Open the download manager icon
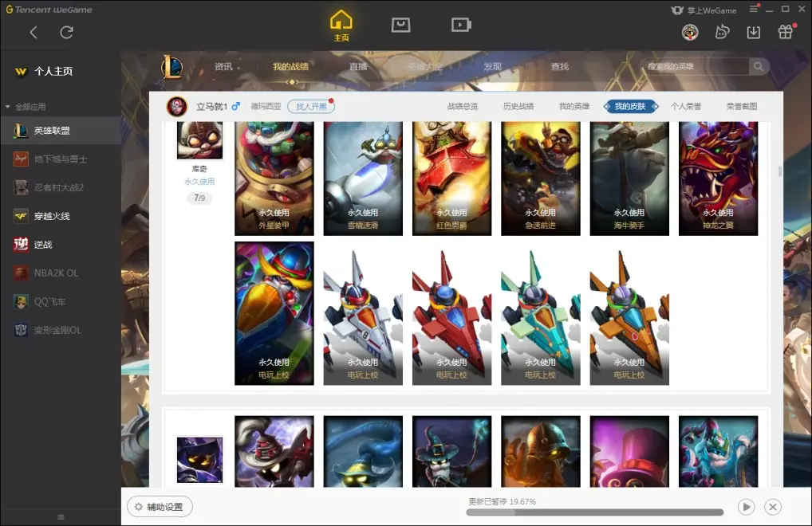Viewport: 812px width, 526px height. pos(754,33)
